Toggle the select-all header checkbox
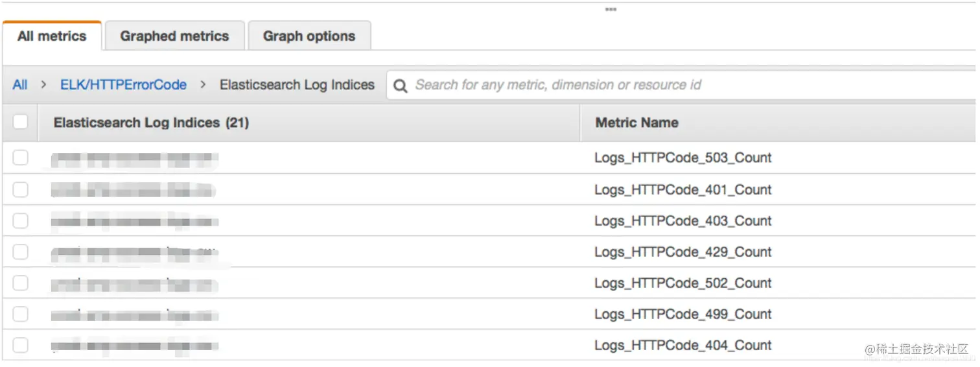Viewport: 980px width, 367px height. coord(21,122)
